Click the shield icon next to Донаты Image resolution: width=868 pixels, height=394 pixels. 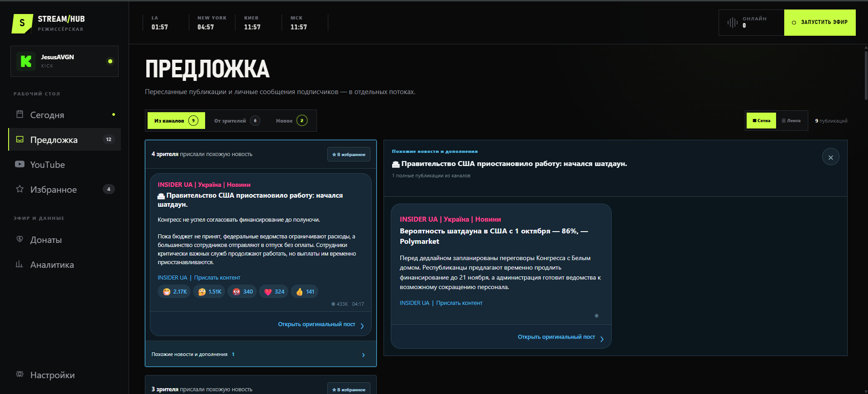click(19, 239)
